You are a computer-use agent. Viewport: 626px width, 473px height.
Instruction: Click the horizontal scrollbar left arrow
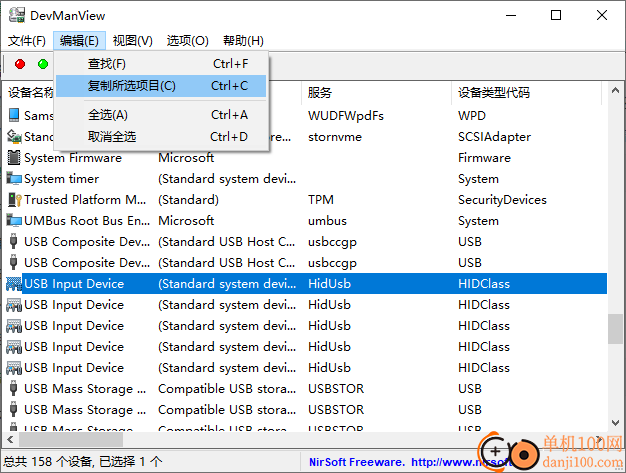tap(10, 439)
